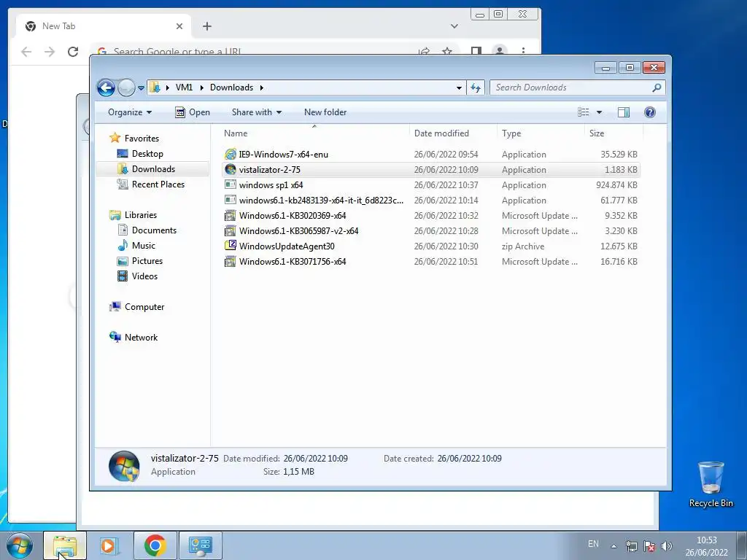Select the IE9-Windows7-x64-enu file icon
Screen dimensions: 747x560
[x=231, y=155]
